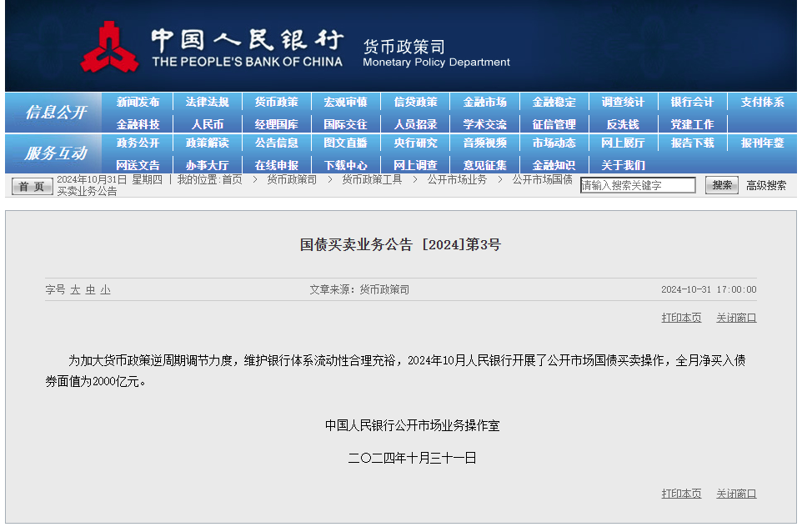Open 央行研究 under 服务互动
802x532 pixels.
pyautogui.click(x=415, y=143)
